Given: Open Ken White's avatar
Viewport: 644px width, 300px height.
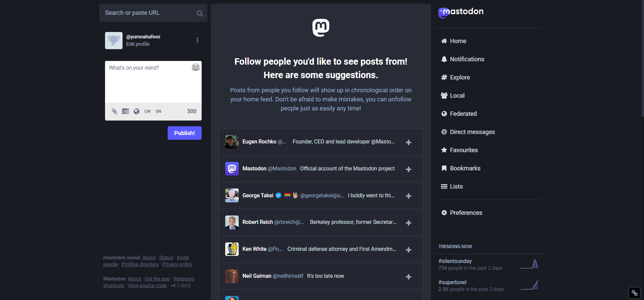Looking at the screenshot, I should (x=232, y=249).
